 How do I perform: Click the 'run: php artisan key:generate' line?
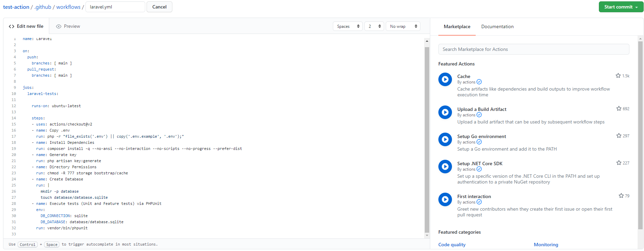click(69, 161)
